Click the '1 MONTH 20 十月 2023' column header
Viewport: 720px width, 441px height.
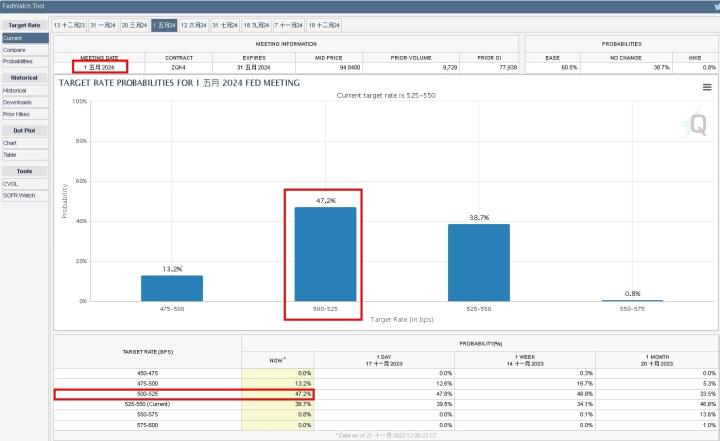[657, 360]
